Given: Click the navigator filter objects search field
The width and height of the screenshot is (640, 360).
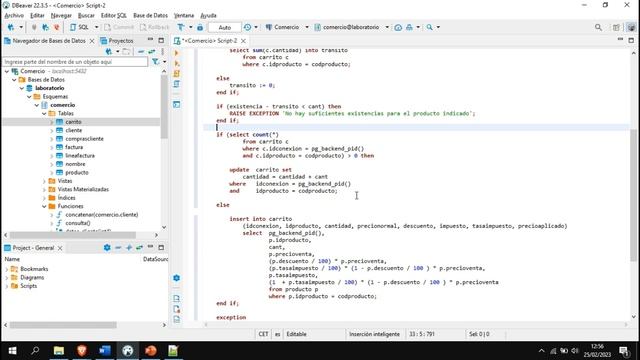Looking at the screenshot, I should pos(75,62).
